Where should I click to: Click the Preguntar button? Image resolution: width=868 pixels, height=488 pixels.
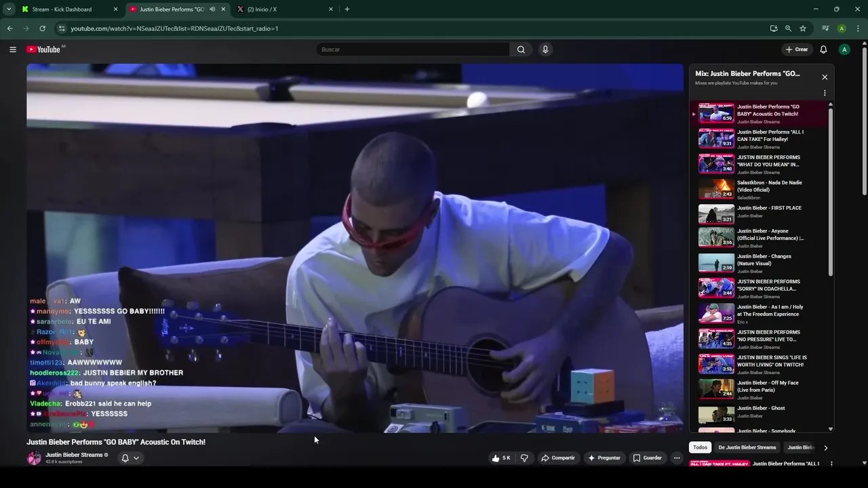[604, 458]
